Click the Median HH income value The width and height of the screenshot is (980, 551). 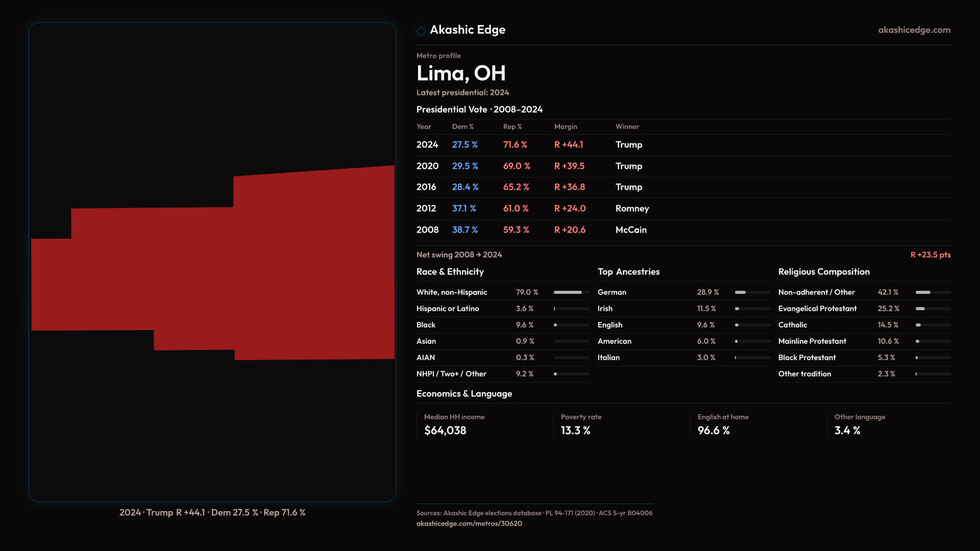click(445, 431)
